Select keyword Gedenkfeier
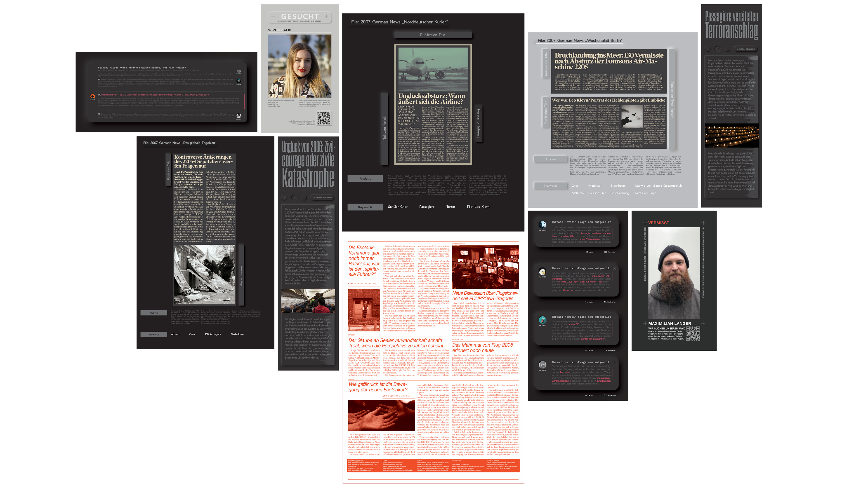The width and height of the screenshot is (868, 488). point(238,334)
